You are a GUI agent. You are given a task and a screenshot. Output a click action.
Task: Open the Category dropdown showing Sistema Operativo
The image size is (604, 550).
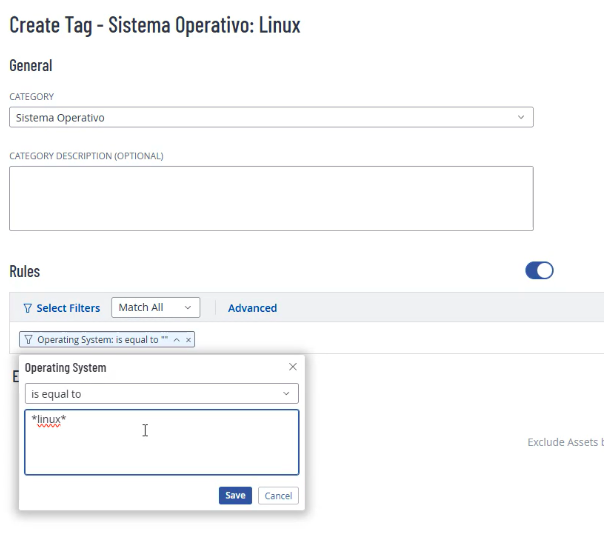(x=270, y=117)
